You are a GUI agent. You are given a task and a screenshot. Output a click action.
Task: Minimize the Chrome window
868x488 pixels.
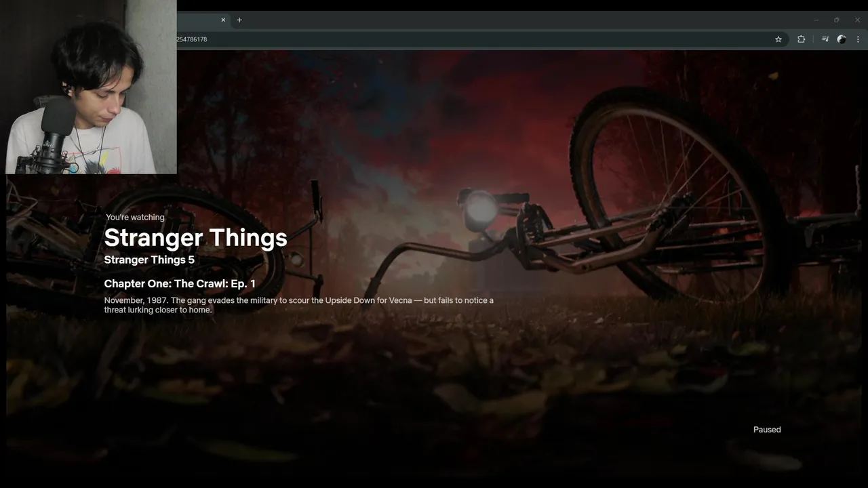tap(816, 20)
